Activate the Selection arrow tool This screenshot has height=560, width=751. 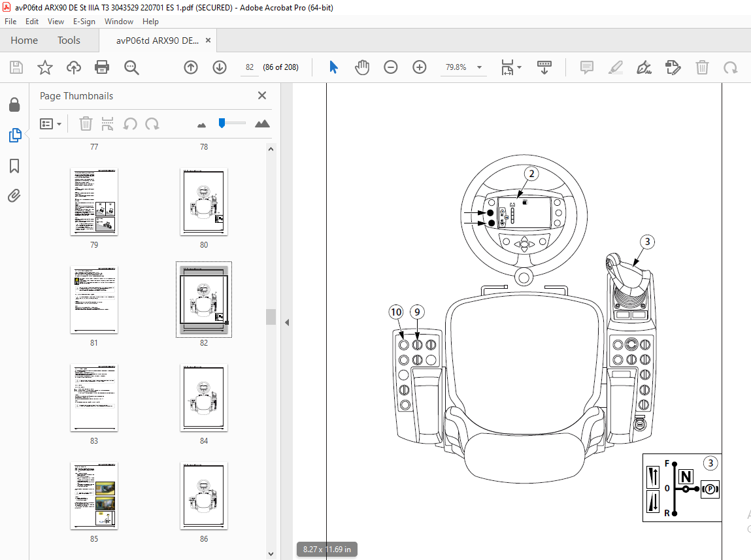pyautogui.click(x=334, y=67)
